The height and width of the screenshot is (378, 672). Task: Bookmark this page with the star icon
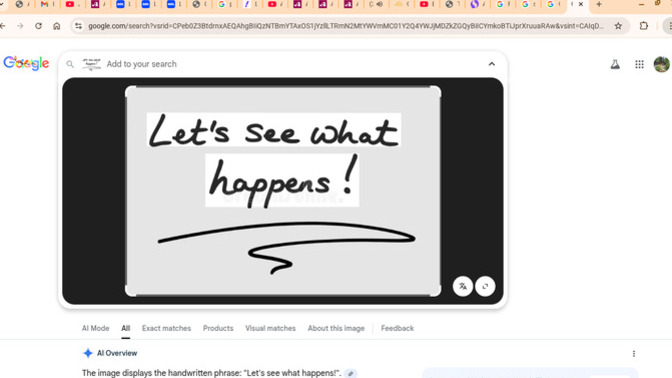coord(618,26)
